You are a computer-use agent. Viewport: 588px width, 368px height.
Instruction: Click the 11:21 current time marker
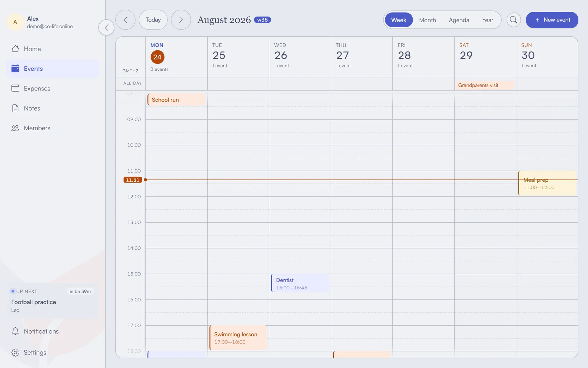coord(133,180)
